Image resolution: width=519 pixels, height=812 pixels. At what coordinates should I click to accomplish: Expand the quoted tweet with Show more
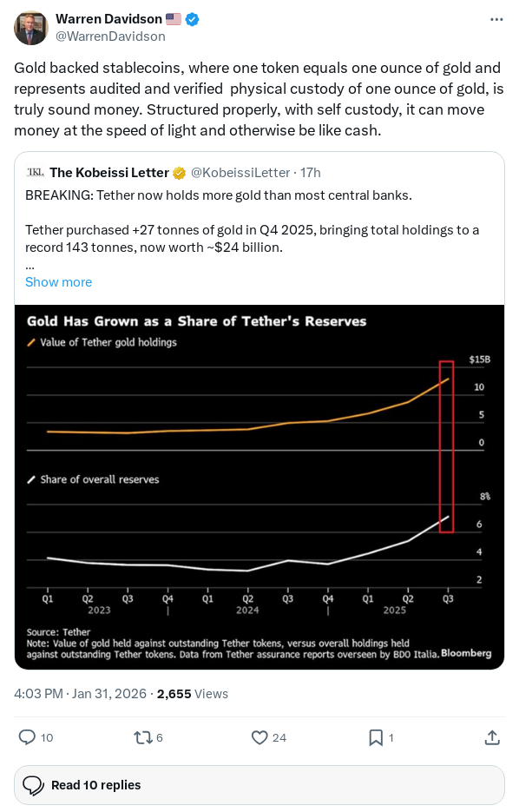pyautogui.click(x=57, y=281)
